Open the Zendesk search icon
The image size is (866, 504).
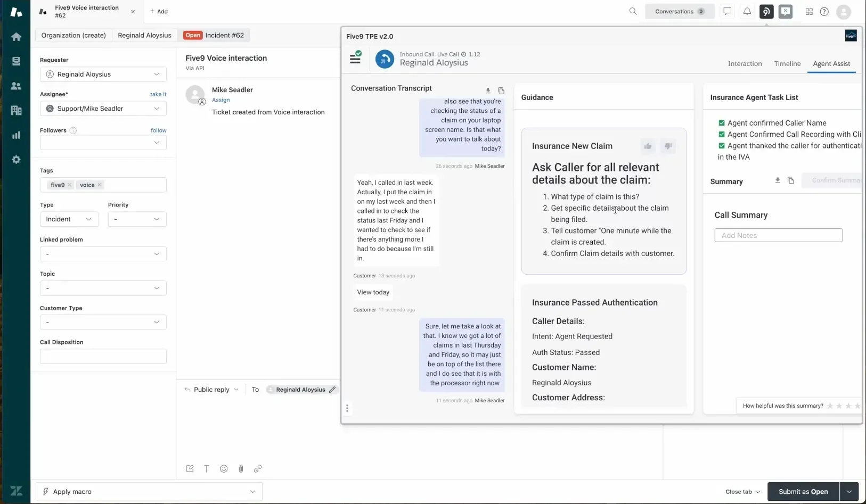point(633,11)
